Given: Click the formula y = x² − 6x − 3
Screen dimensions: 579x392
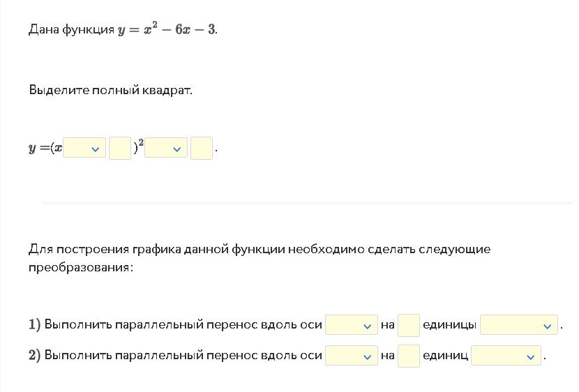Looking at the screenshot, I should coord(167,29).
